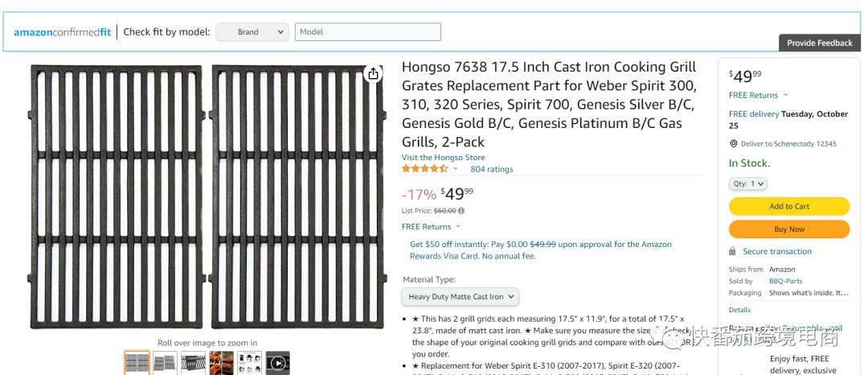Select the first grill grate thumbnail
Screen dimensions: 868x375
[x=137, y=363]
